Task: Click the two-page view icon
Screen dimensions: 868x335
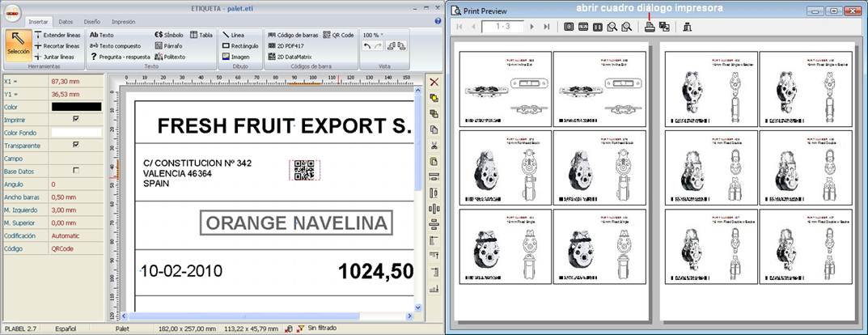Action: [x=597, y=27]
